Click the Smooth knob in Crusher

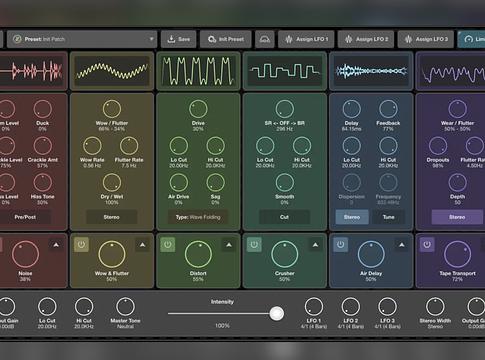(285, 183)
